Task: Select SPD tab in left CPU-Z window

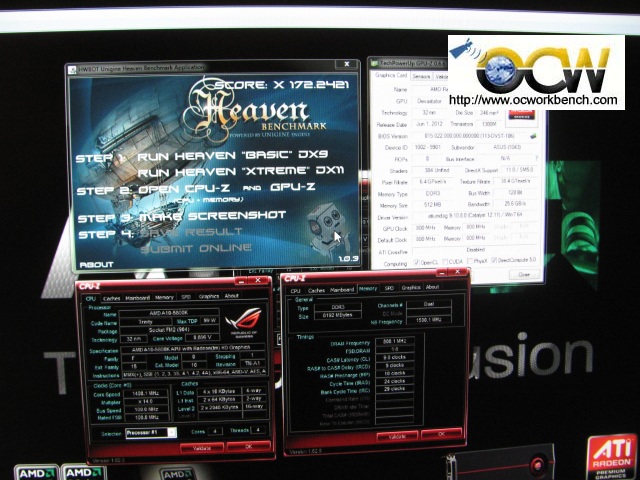Action: 186,297
